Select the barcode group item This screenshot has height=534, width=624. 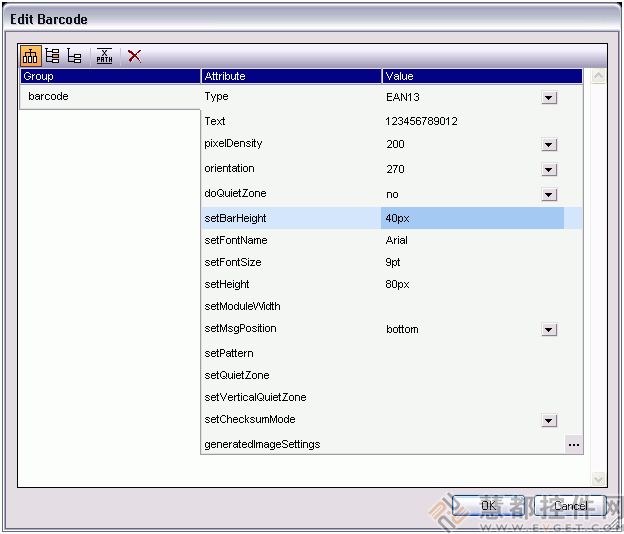click(x=48, y=97)
